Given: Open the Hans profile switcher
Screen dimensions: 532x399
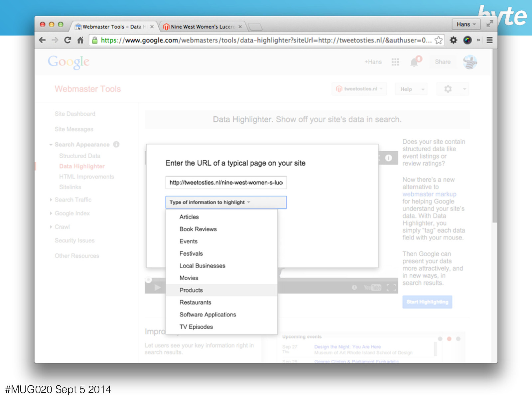Looking at the screenshot, I should pos(466,24).
